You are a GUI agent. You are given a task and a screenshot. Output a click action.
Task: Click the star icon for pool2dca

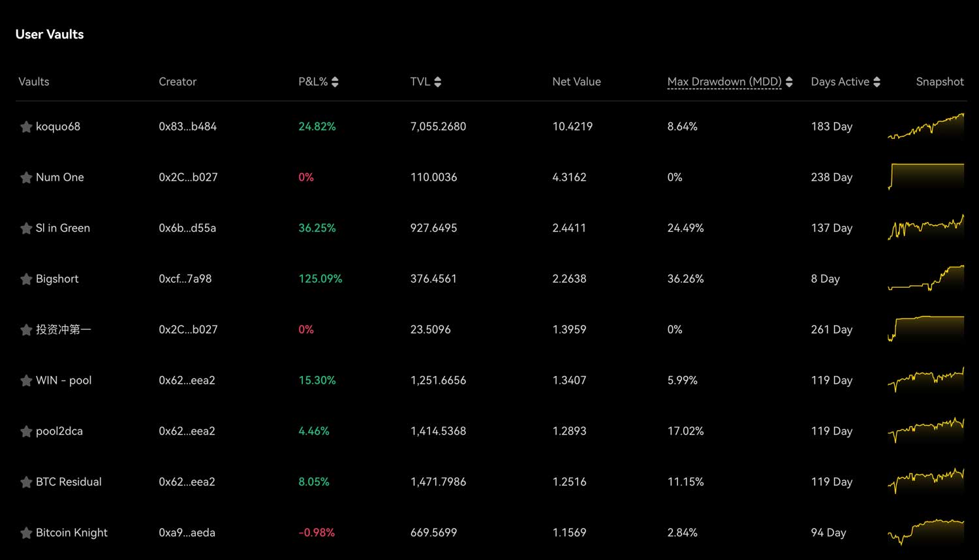(26, 431)
